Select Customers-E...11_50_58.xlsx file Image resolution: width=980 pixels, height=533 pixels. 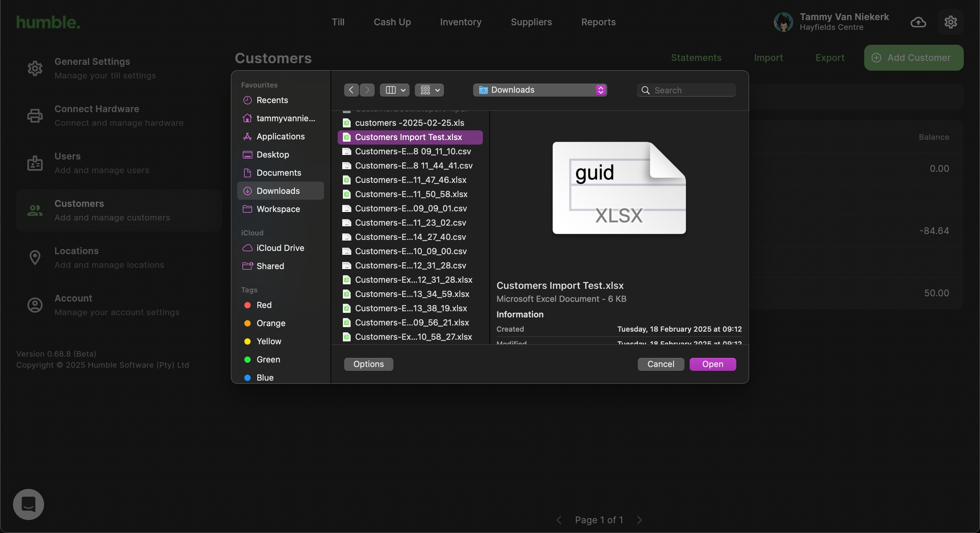point(410,194)
